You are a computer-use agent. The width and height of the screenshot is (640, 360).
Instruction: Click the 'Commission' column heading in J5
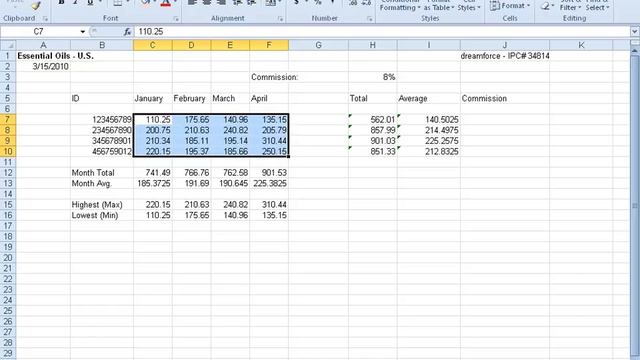(505, 98)
